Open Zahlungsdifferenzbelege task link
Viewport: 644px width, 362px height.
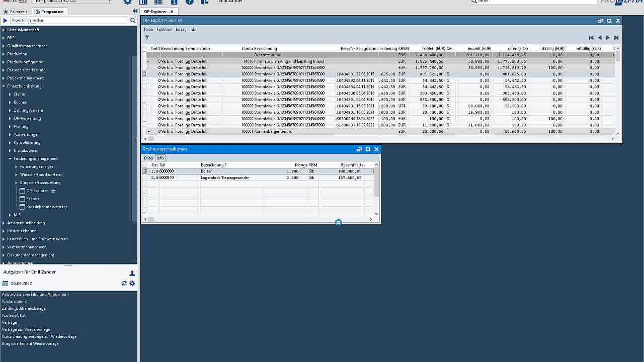24,308
